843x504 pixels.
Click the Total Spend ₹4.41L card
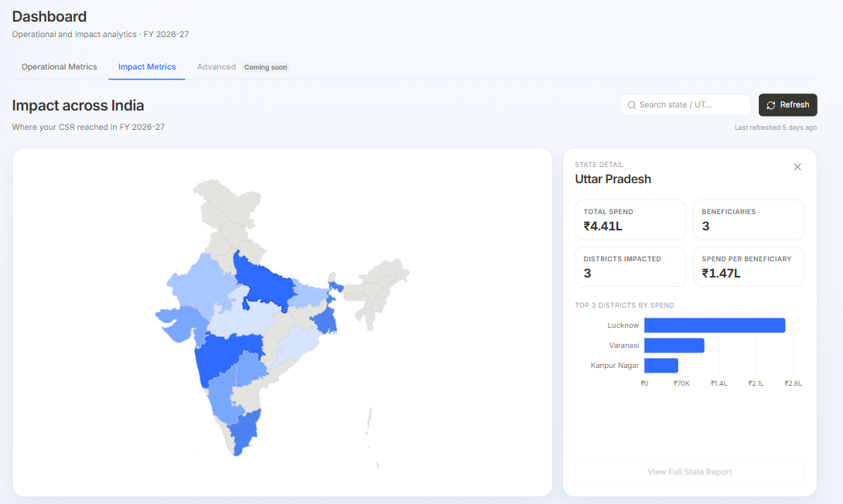(630, 220)
